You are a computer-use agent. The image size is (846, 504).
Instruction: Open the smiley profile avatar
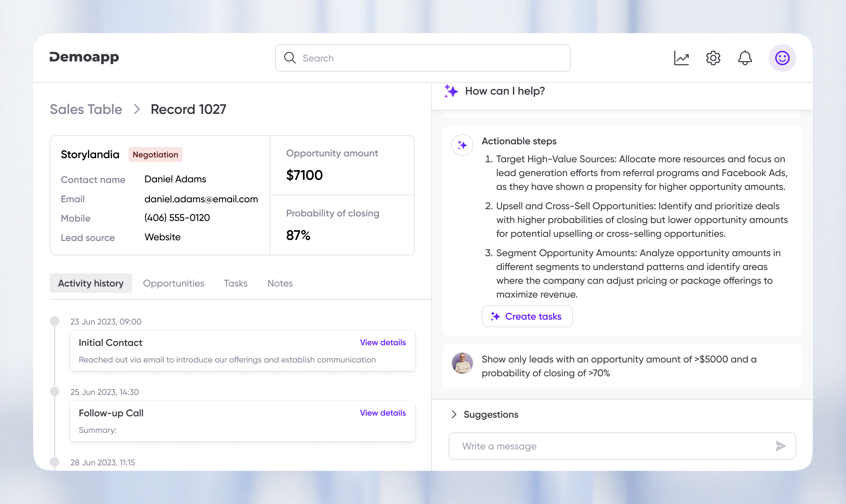[782, 58]
